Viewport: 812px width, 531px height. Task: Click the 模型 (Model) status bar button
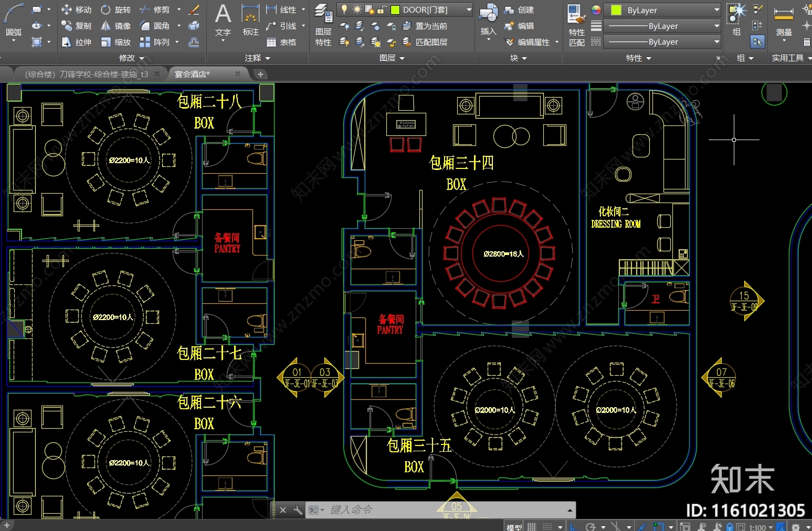(x=514, y=526)
